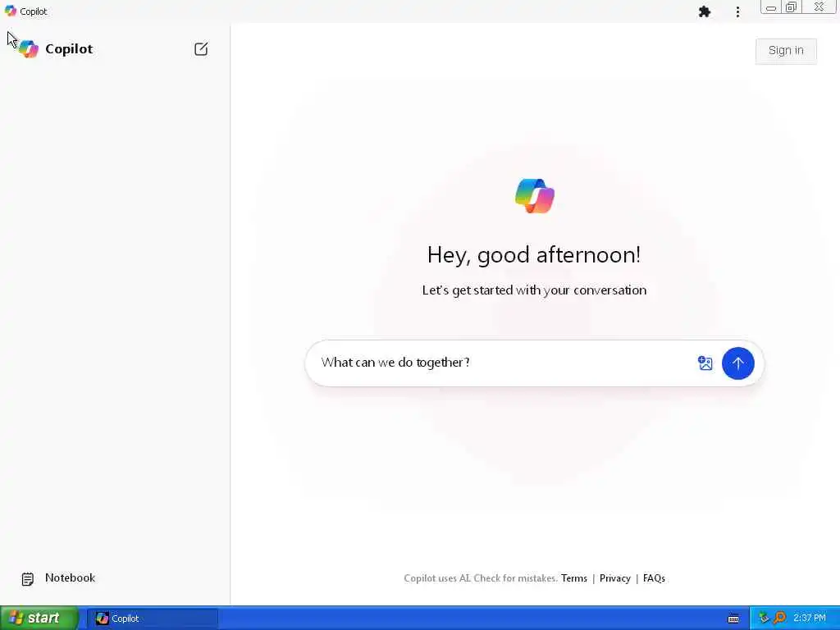Start a new chat with the compose icon
The image size is (840, 630).
click(201, 49)
